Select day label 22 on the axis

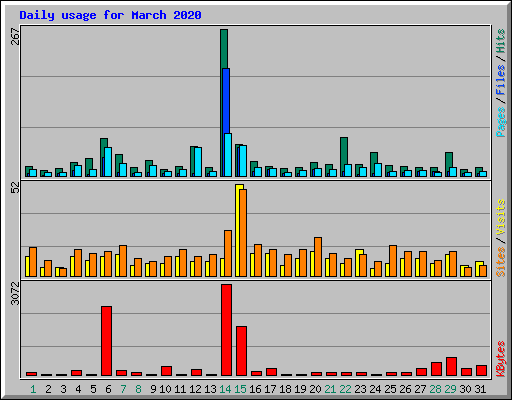[345, 389]
